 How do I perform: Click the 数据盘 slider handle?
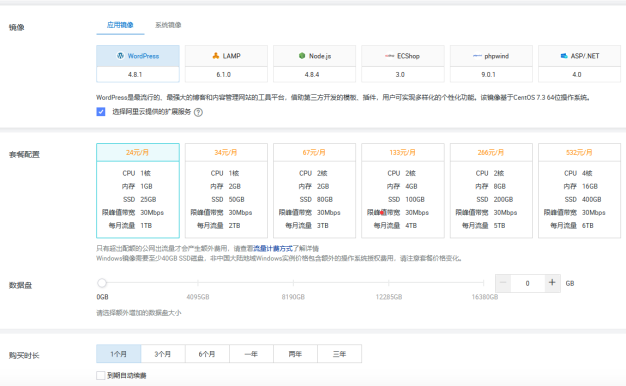(x=102, y=283)
